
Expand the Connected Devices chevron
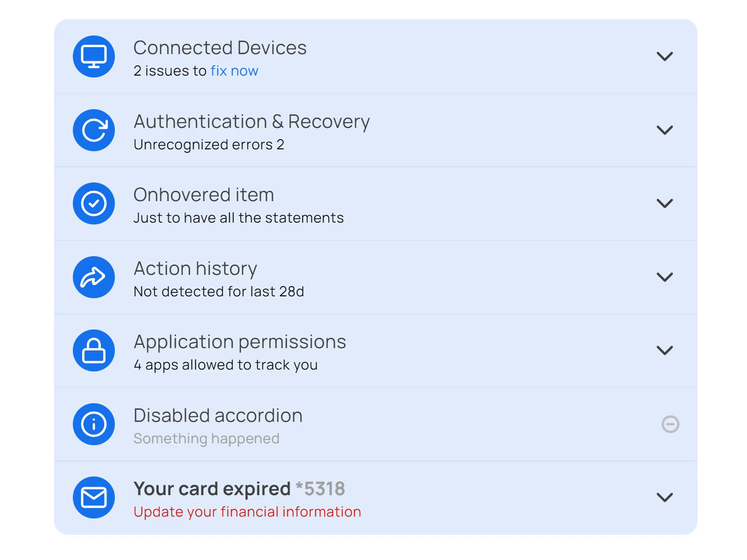tap(664, 56)
